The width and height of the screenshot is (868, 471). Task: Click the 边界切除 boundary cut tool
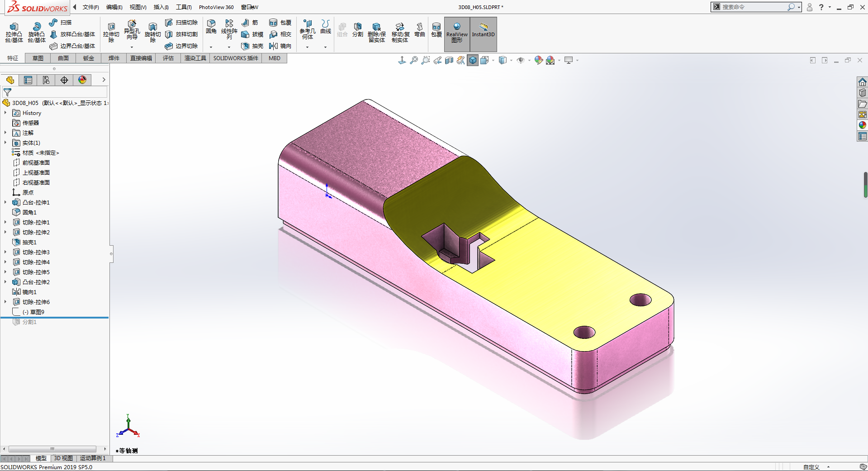[181, 46]
